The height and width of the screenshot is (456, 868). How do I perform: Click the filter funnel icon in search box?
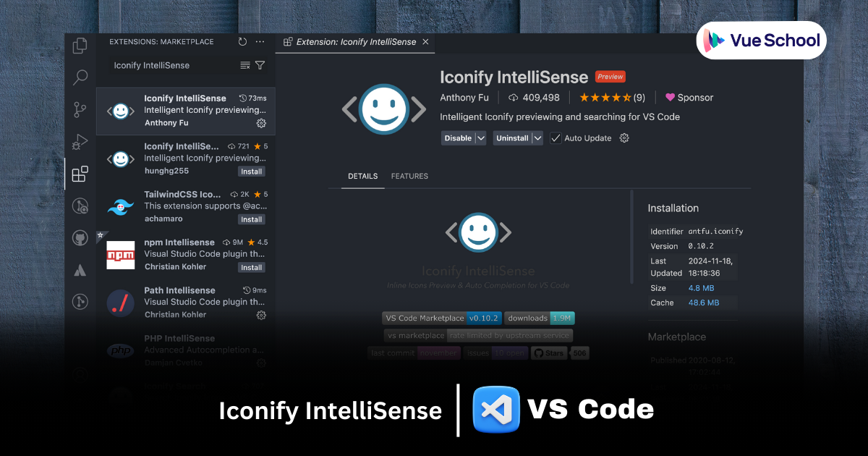click(x=260, y=65)
